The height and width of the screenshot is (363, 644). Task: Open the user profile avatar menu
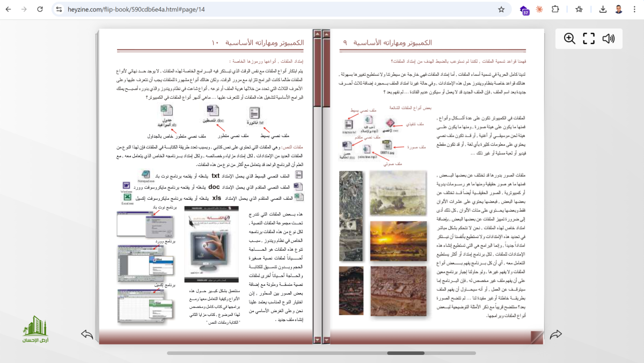click(619, 9)
